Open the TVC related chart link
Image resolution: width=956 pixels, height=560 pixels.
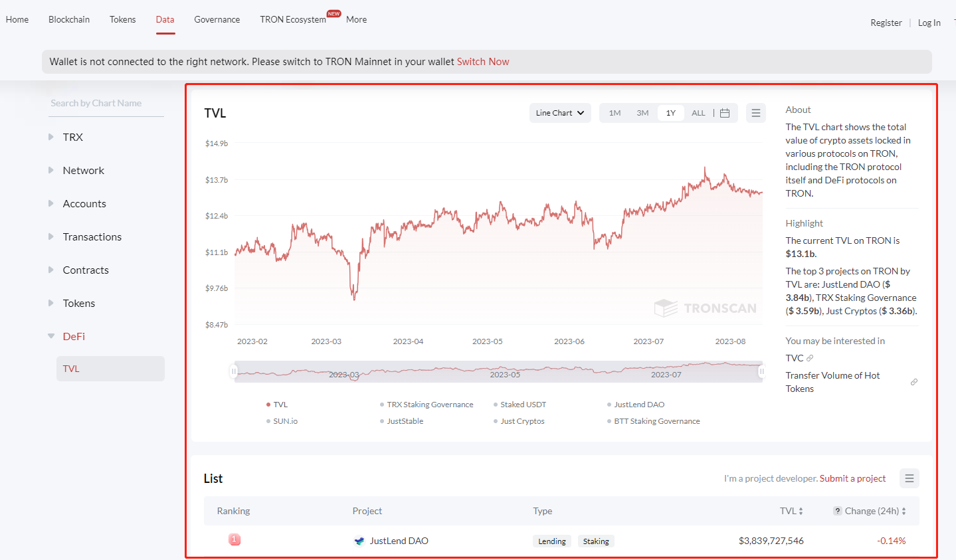coord(795,358)
